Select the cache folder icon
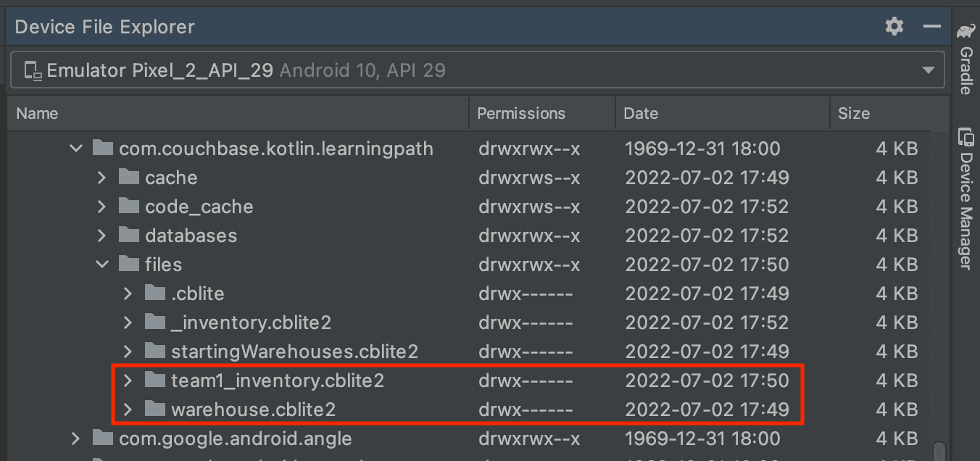 (x=129, y=178)
